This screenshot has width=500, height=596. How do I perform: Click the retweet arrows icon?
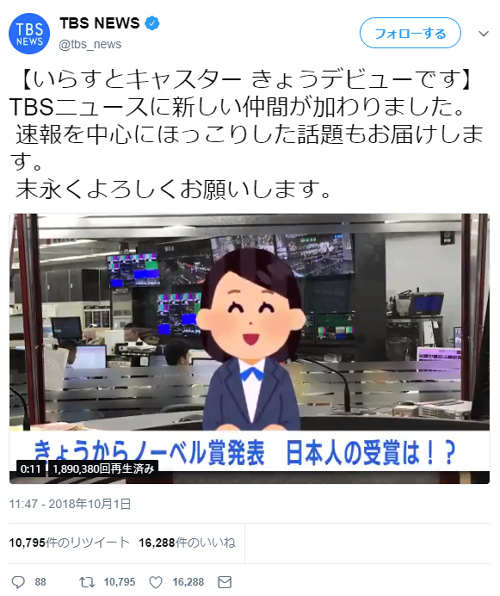tap(86, 582)
